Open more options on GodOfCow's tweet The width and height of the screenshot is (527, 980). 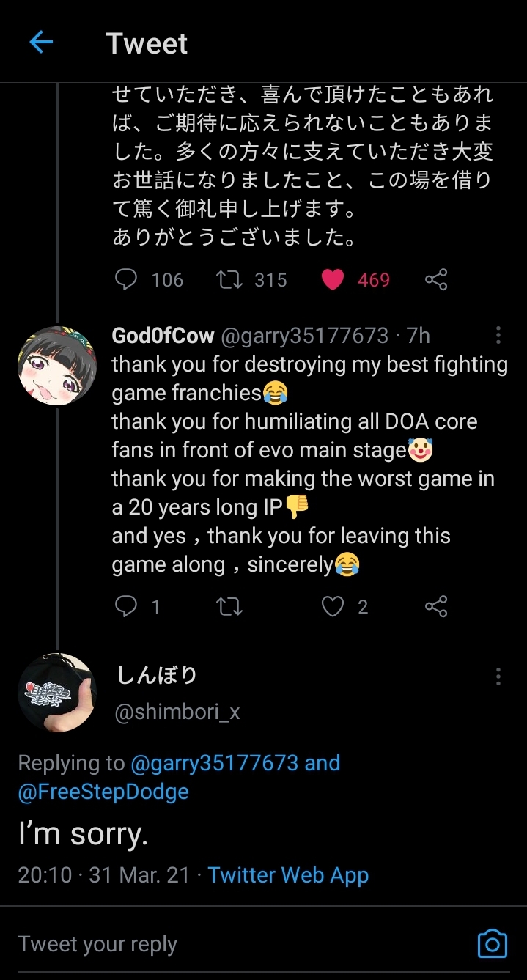(x=498, y=336)
